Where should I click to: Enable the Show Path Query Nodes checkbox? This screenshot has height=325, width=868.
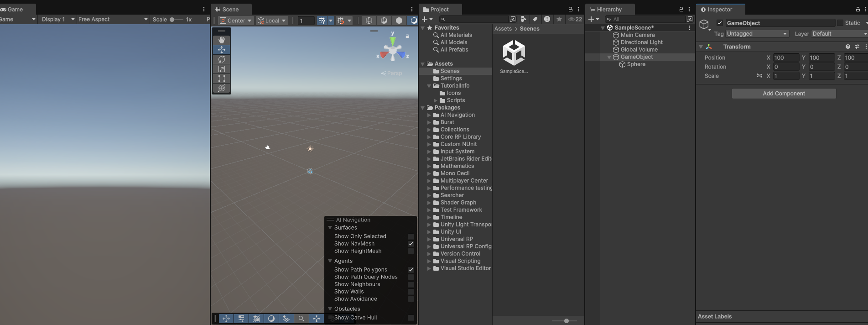point(411,277)
